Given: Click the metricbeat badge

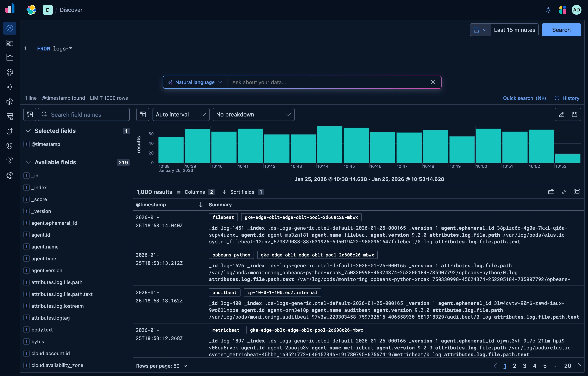Looking at the screenshot, I should point(226,330).
